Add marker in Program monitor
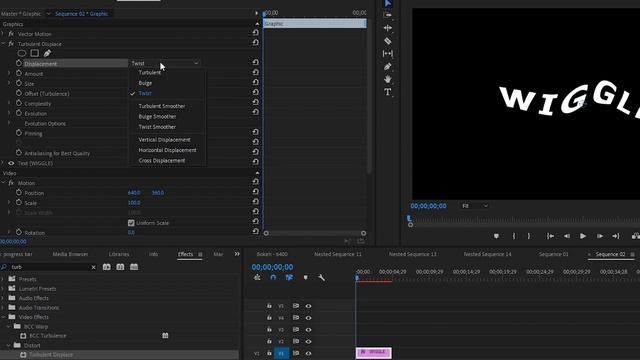The width and height of the screenshot is (640, 360). pos(496,236)
